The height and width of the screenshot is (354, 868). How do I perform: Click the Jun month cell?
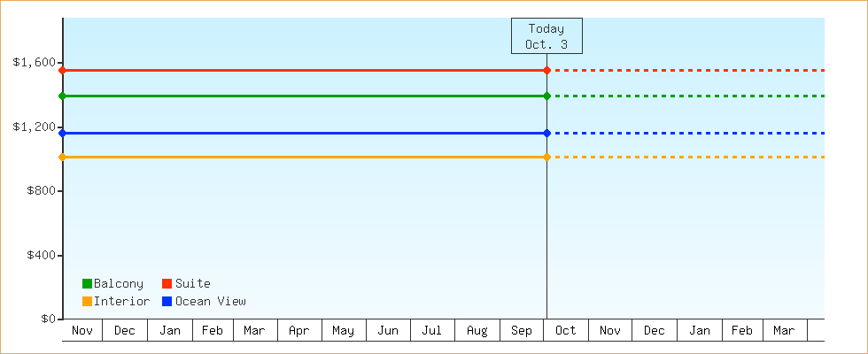click(388, 331)
